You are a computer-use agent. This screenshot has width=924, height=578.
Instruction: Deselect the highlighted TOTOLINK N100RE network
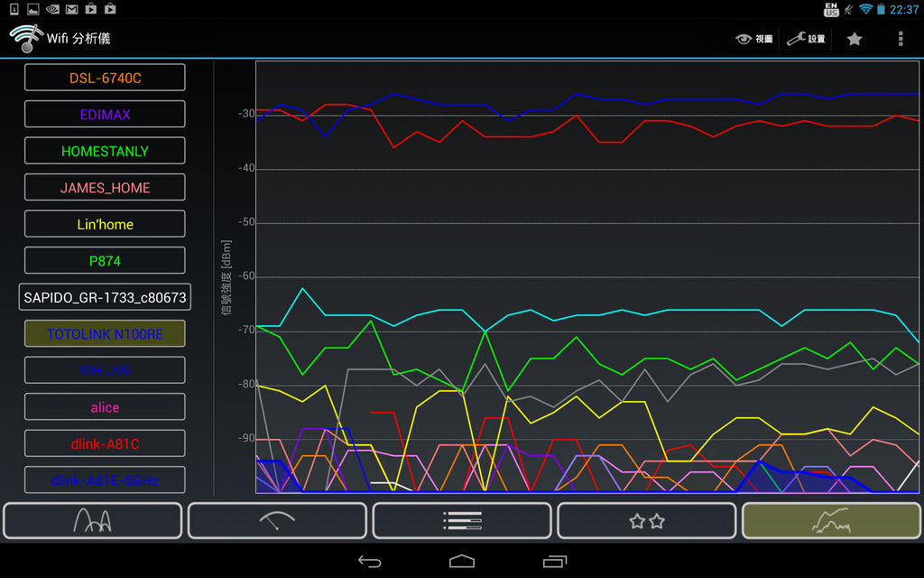coord(105,334)
